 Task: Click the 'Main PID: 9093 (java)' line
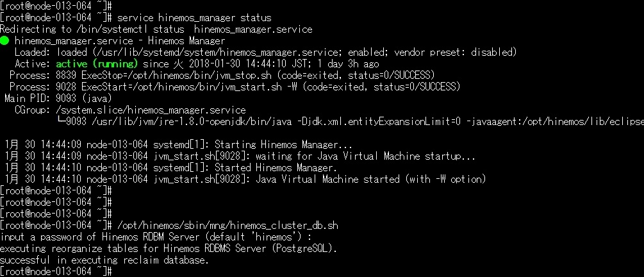[58, 98]
